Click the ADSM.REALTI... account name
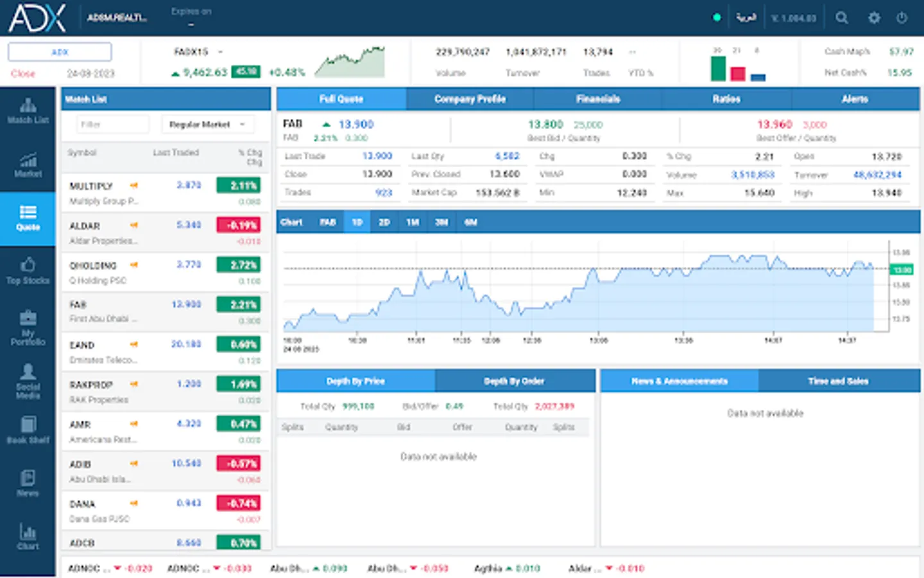Viewport: 924px width, 578px height. 117,18
